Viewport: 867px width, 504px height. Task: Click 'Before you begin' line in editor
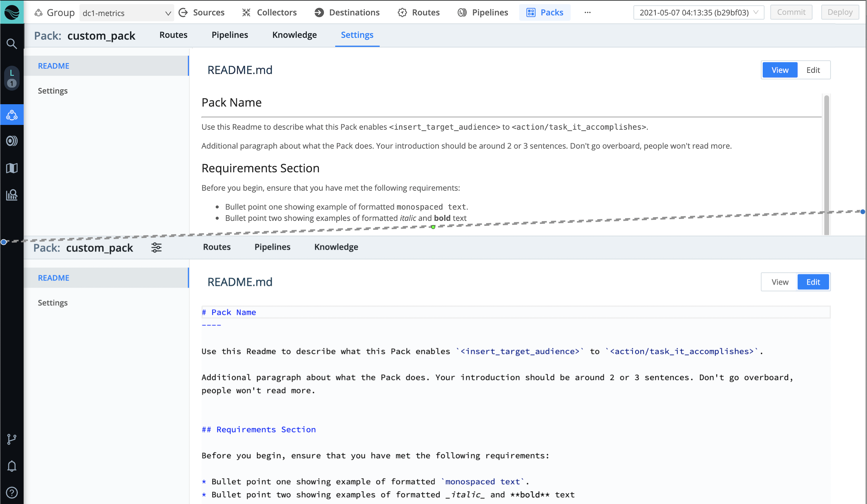(x=375, y=456)
